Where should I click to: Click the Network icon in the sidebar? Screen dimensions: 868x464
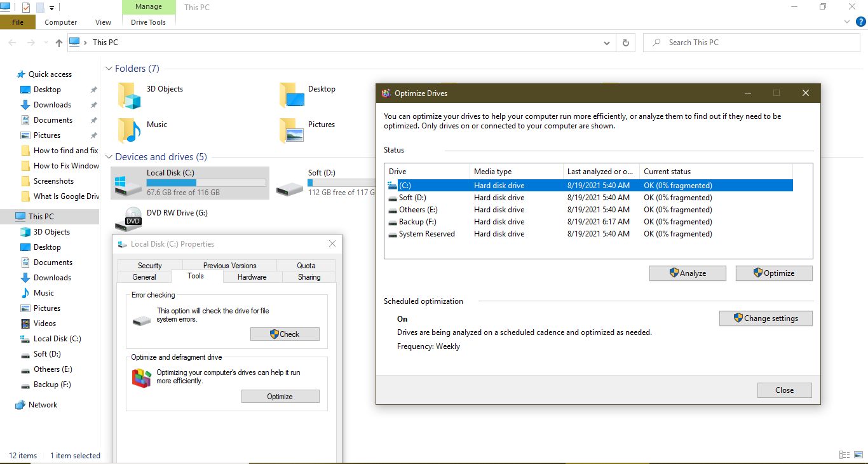coord(21,405)
